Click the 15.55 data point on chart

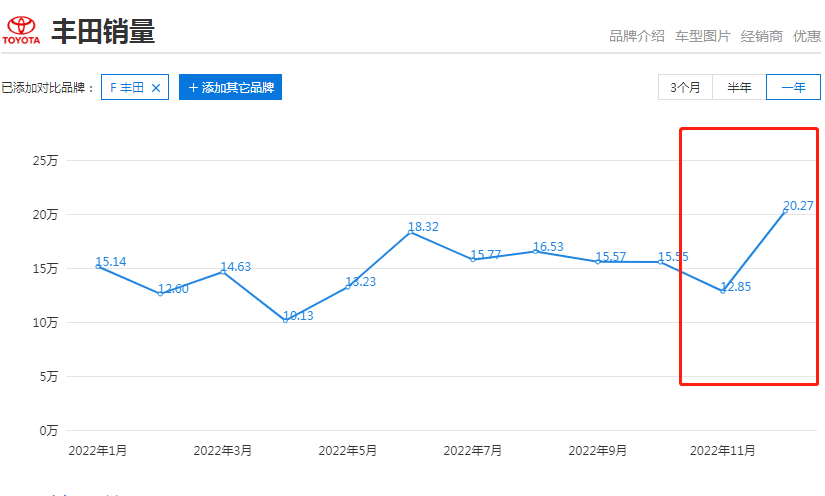point(660,262)
